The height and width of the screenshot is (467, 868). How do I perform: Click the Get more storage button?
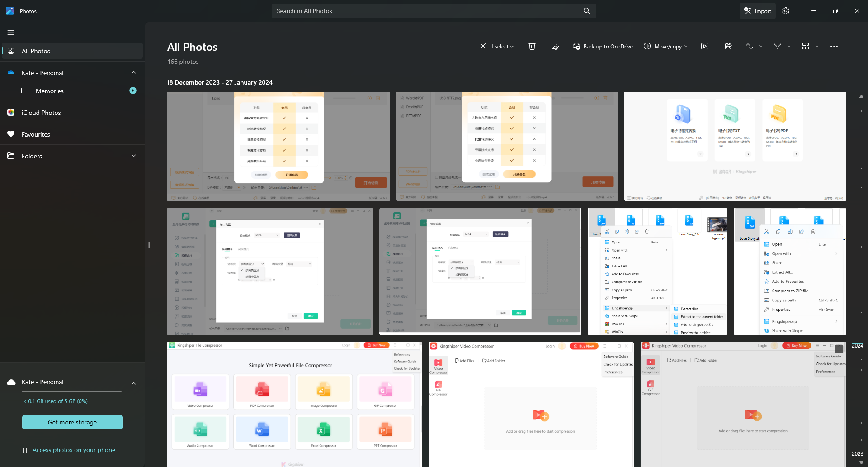(72, 422)
